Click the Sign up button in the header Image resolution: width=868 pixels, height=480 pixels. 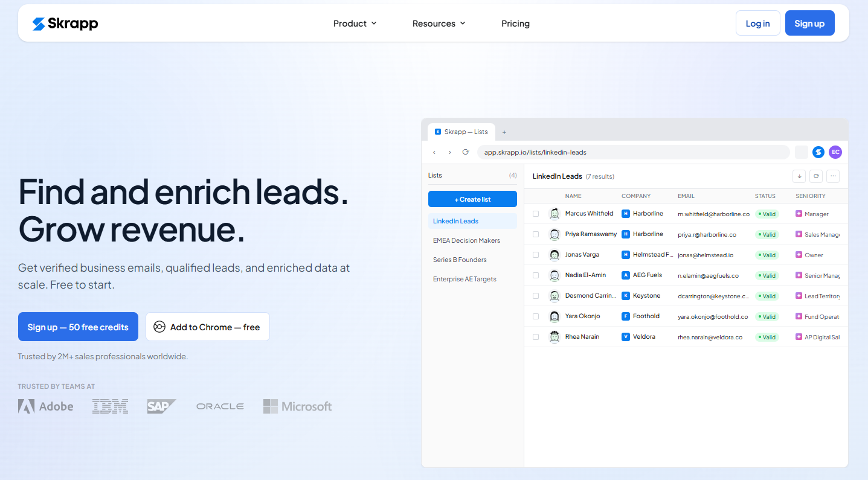809,23
